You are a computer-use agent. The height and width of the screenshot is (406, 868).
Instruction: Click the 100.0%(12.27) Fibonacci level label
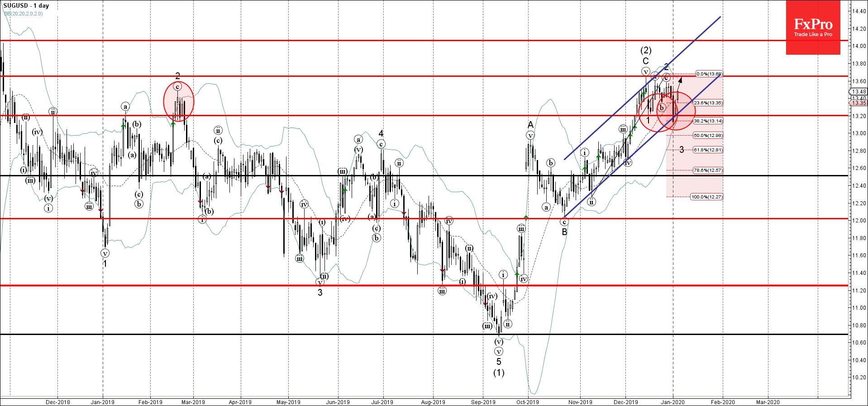point(706,197)
